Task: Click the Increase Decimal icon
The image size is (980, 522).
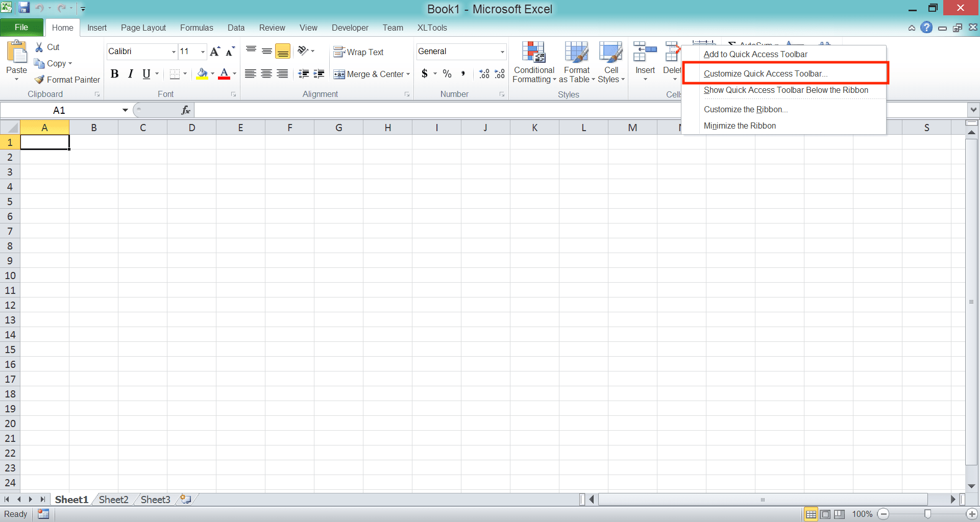Action: (x=484, y=74)
